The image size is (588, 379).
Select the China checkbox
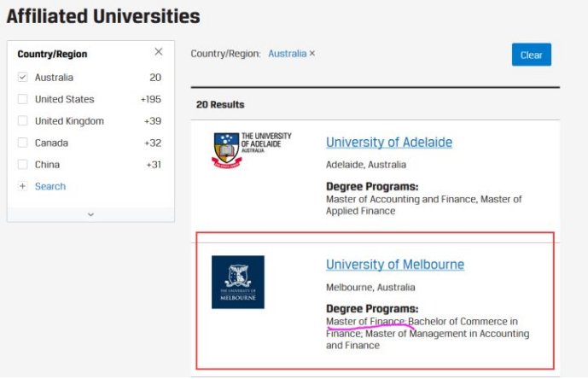tap(23, 165)
